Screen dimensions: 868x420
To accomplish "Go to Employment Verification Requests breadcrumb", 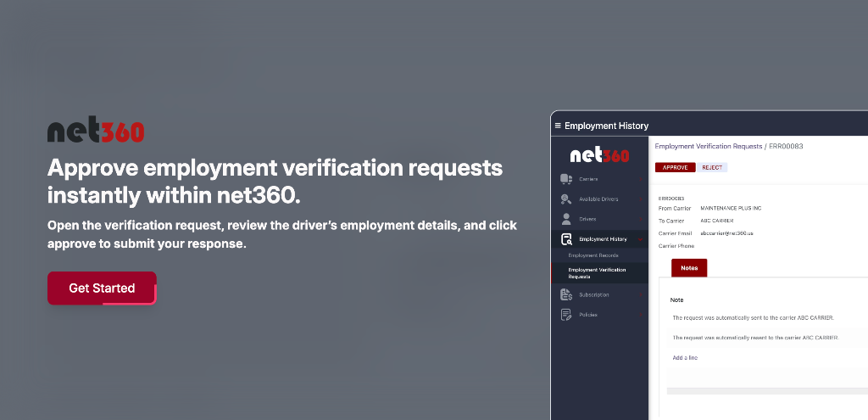I will pos(708,146).
